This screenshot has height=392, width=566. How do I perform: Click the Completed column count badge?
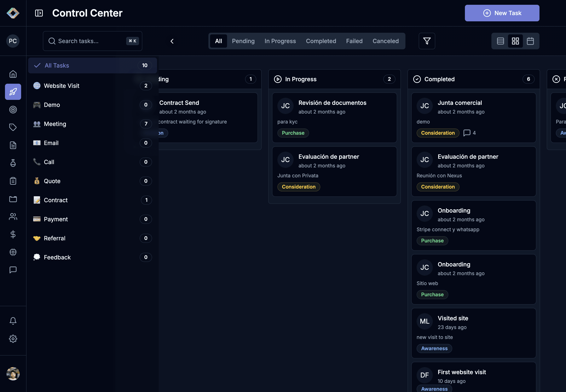tap(529, 79)
